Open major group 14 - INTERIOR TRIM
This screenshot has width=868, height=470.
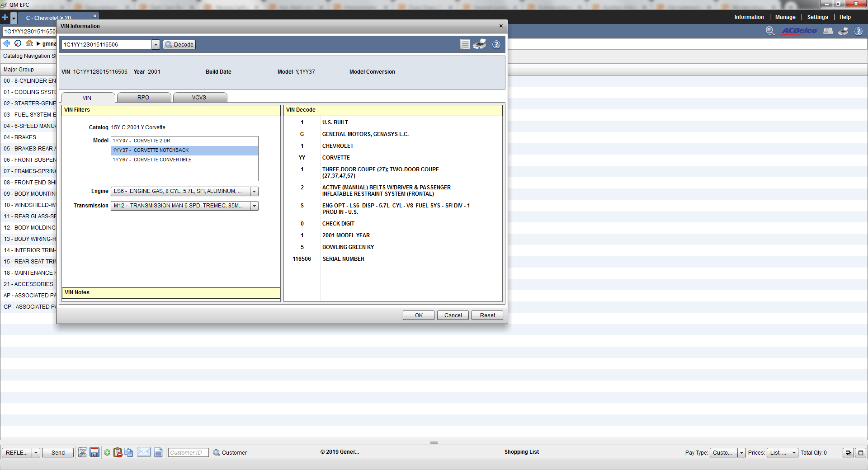[28, 250]
